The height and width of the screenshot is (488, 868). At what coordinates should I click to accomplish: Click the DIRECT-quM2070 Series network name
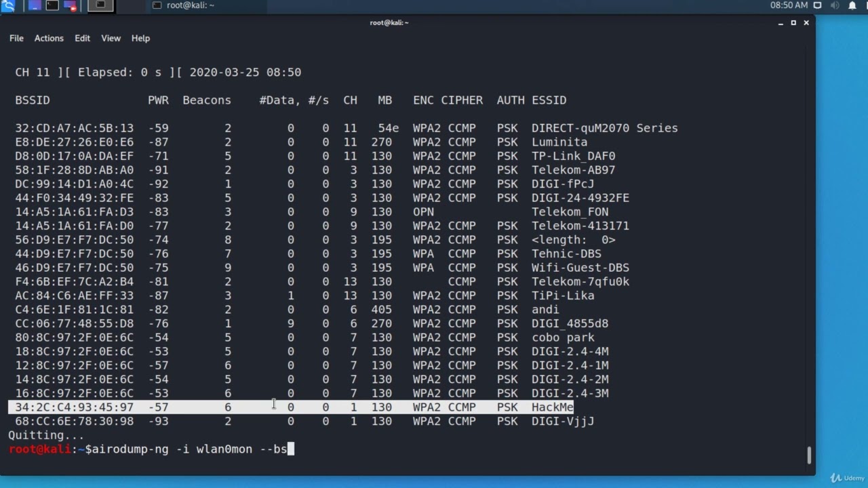click(604, 128)
